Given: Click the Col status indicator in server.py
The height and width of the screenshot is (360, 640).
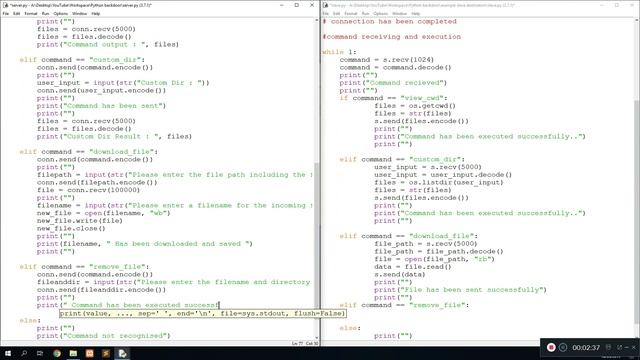Looking at the screenshot, I should pos(312,344).
